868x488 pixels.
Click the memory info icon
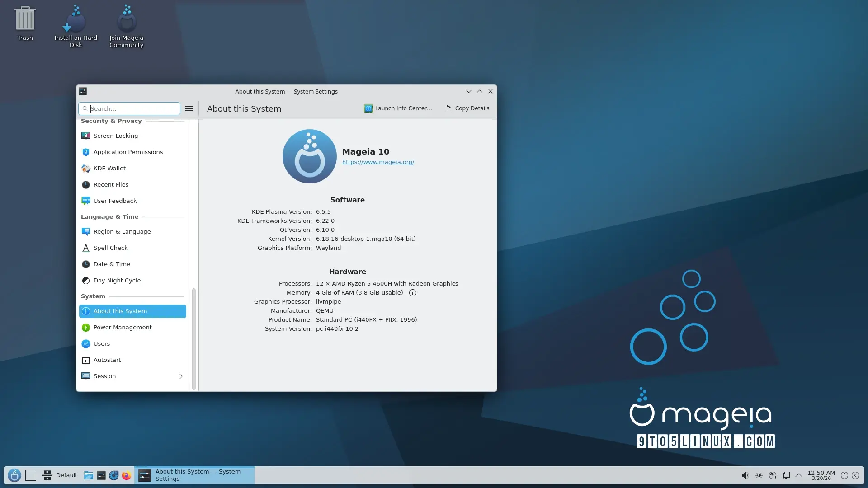pyautogui.click(x=412, y=293)
